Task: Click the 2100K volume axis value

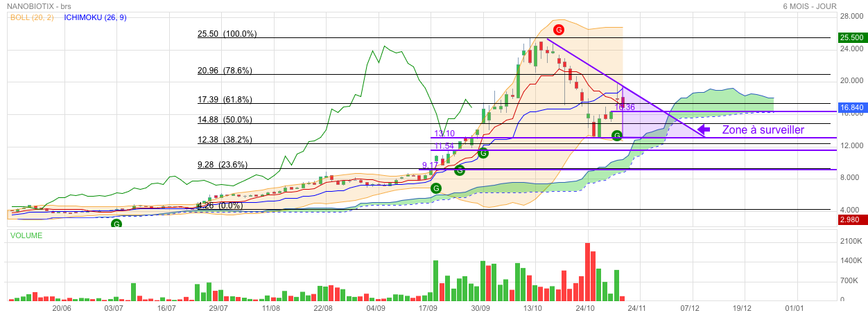Action: click(x=851, y=242)
